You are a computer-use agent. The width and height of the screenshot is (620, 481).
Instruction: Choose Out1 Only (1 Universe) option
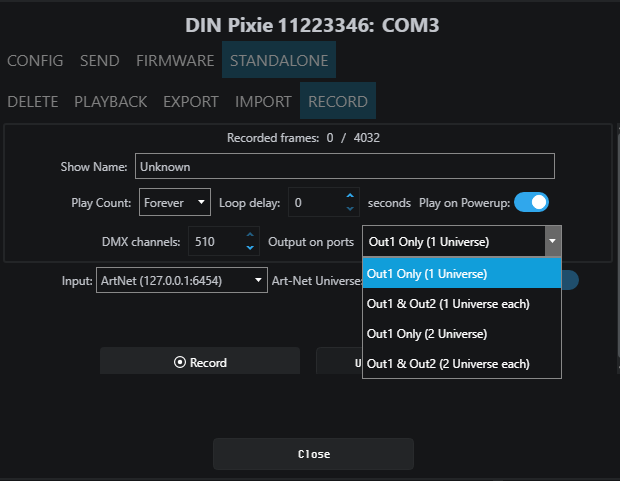point(462,273)
